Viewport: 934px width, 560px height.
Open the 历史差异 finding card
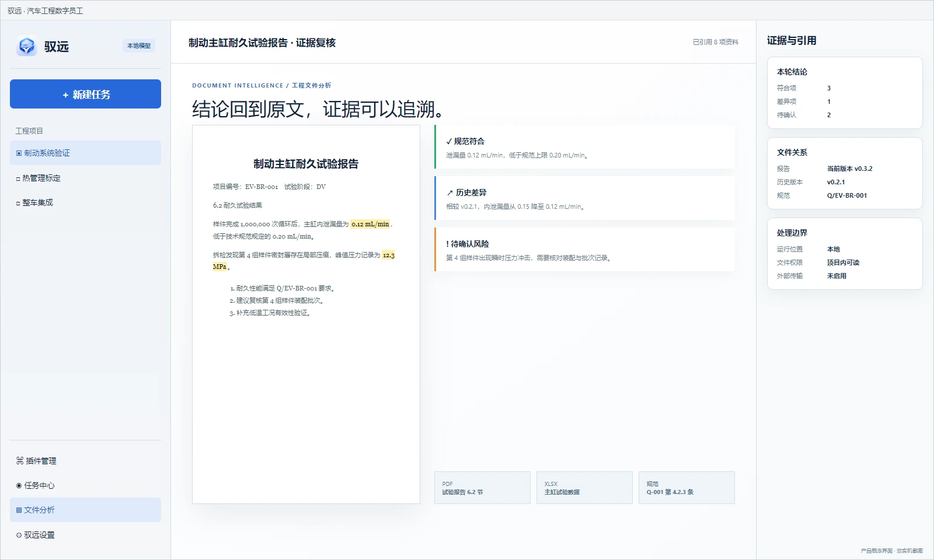(584, 198)
